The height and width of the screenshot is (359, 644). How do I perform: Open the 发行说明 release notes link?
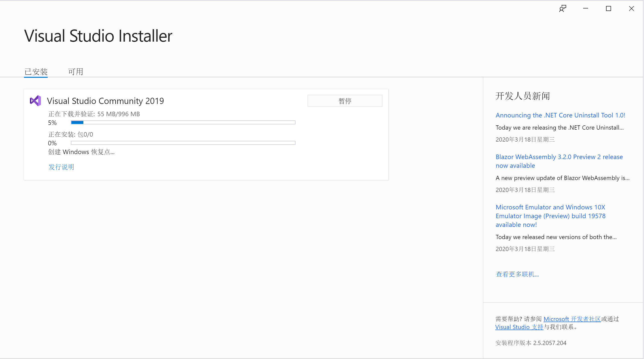point(61,167)
